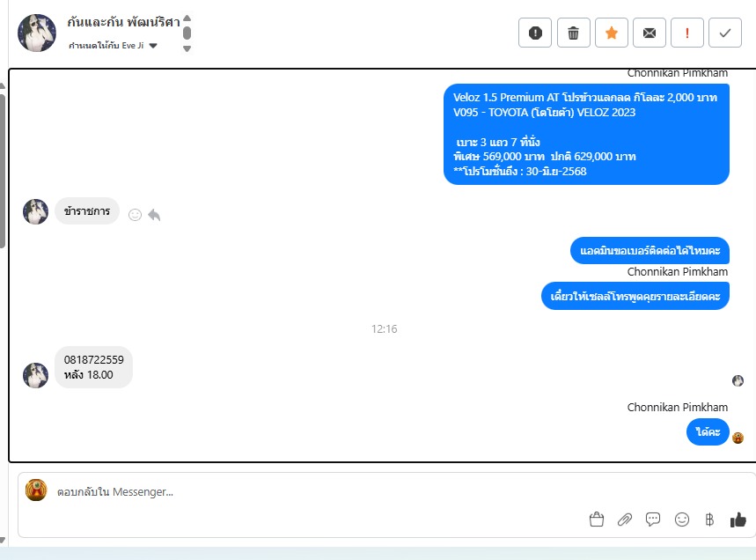React with emoji to the ข้าราชการ message
Viewport: 756px width, 560px height.
point(135,215)
